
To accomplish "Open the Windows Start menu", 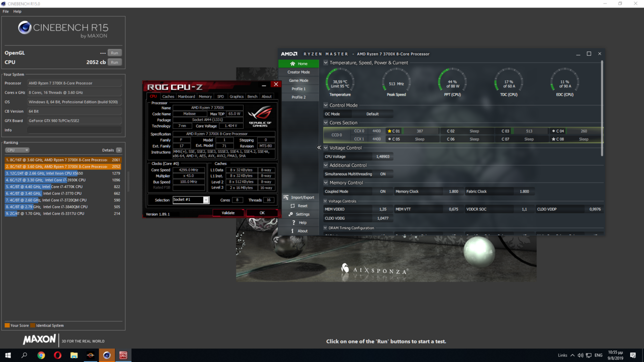I will tap(8, 355).
